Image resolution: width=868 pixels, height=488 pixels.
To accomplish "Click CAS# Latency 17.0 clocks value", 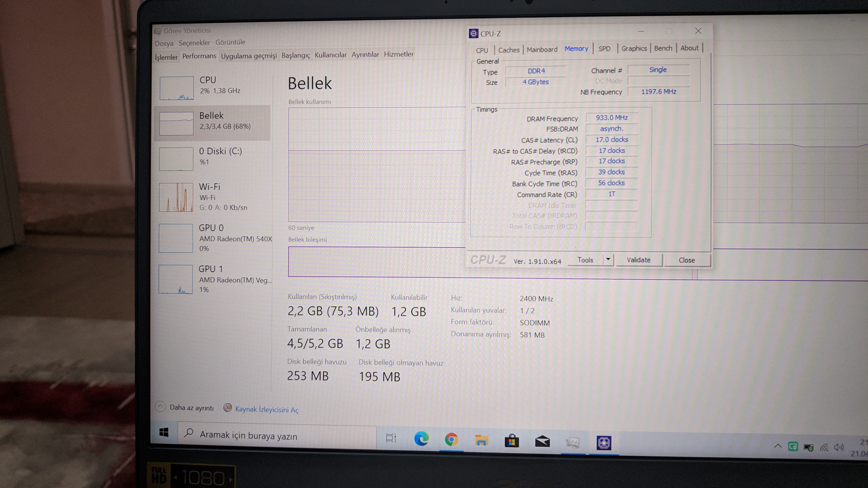I will [612, 139].
